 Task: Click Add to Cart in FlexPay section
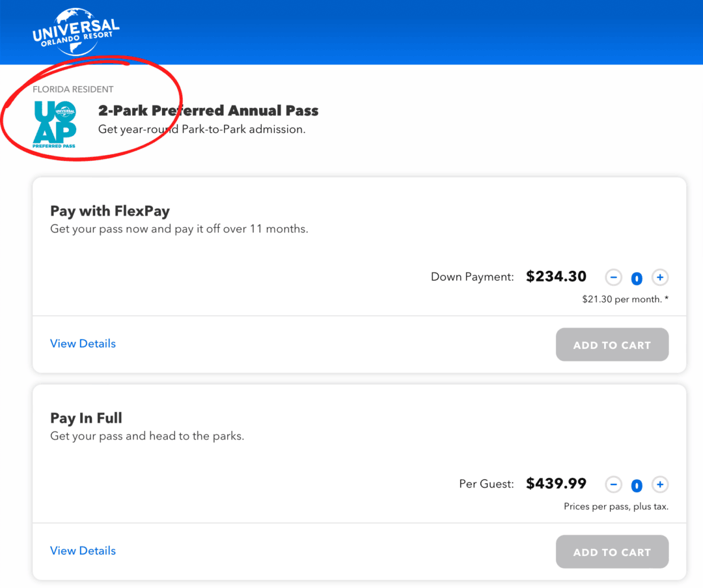pos(612,344)
